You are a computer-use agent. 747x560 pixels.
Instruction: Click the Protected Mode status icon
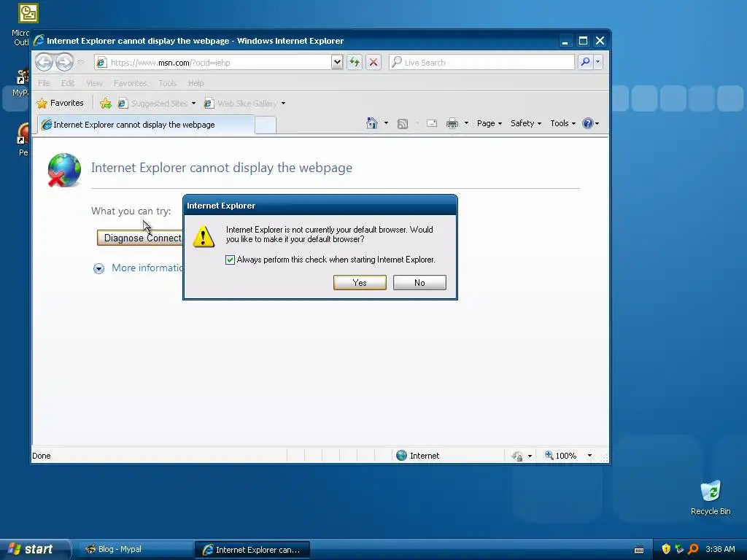[517, 456]
